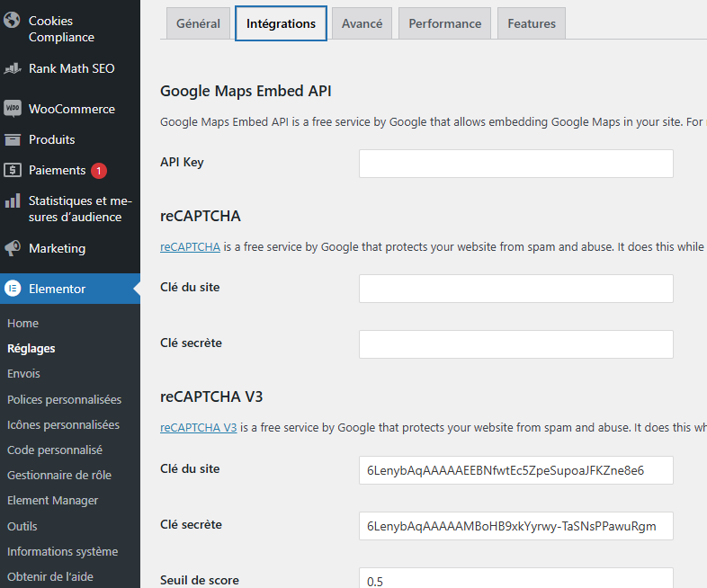Open the reCAPTCHA V3 link
707x588 pixels.
point(198,428)
